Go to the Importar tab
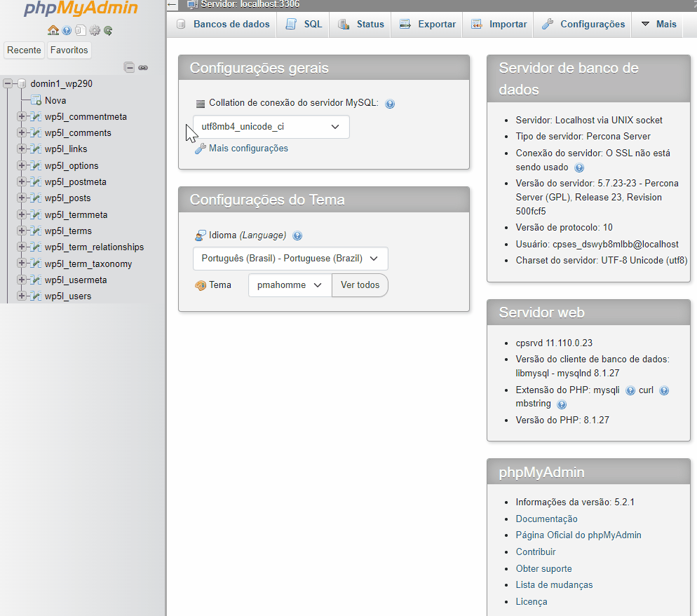 pyautogui.click(x=499, y=25)
